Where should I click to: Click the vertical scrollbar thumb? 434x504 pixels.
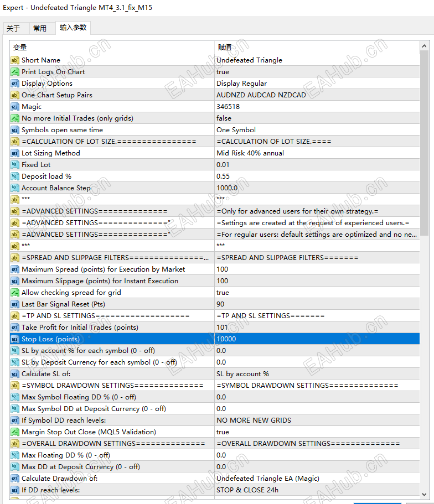(425, 143)
